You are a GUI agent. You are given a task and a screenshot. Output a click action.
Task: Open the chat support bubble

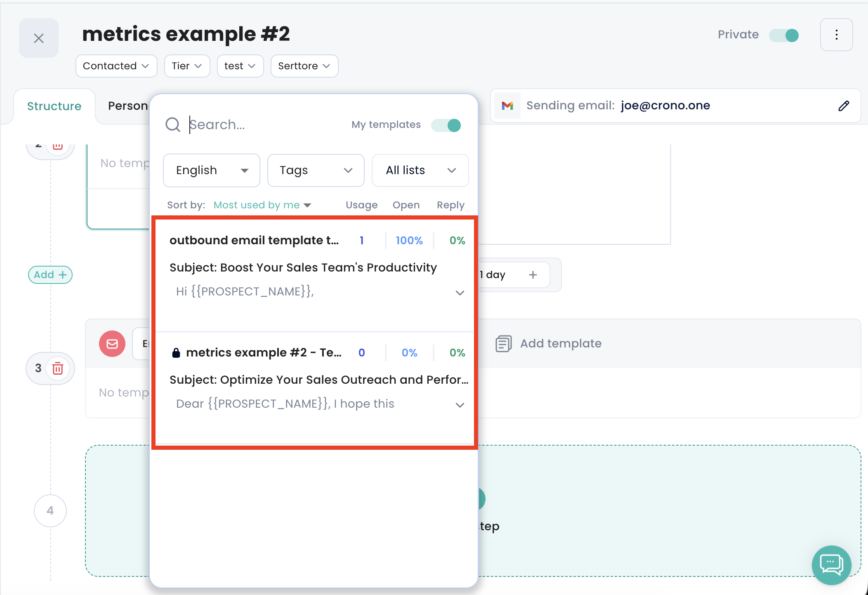[831, 564]
